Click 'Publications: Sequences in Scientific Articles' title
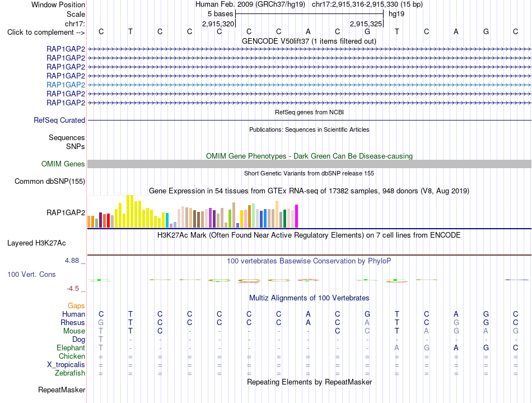Image resolution: width=532 pixels, height=403 pixels. tap(309, 129)
